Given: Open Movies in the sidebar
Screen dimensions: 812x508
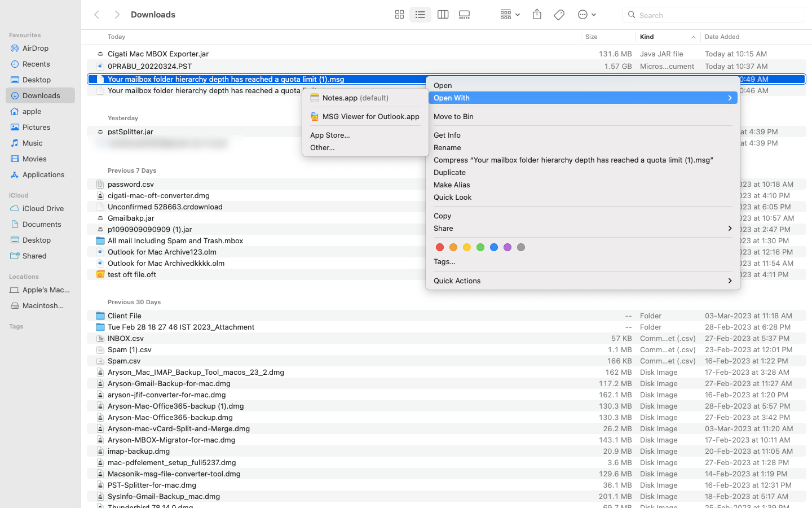Looking at the screenshot, I should point(40,159).
